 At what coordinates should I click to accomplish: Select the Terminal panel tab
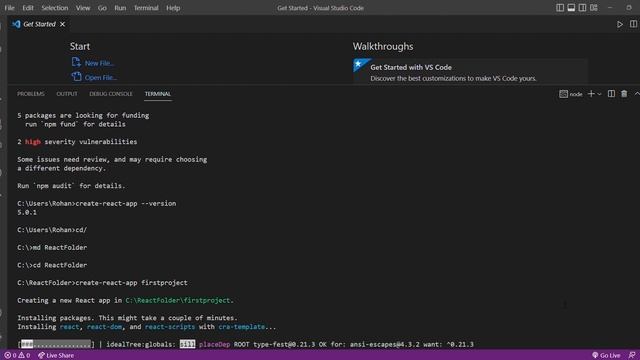point(158,94)
